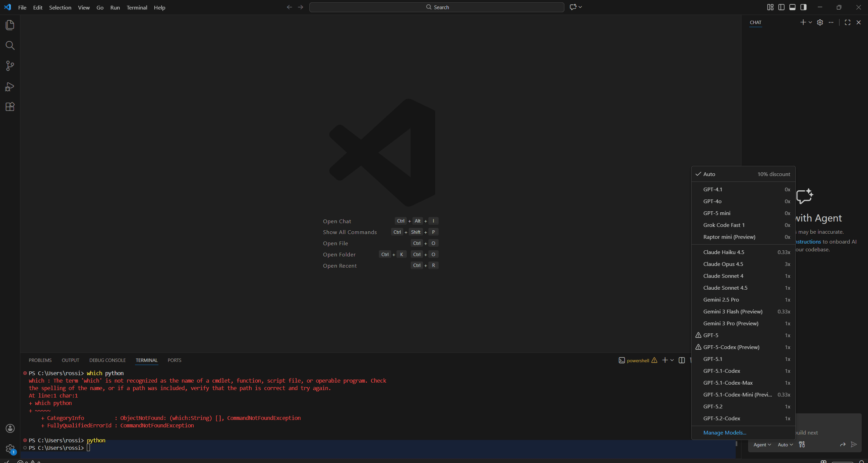Open chat settings gear in Chat header
Viewport: 868px width, 463px height.
[x=820, y=22]
